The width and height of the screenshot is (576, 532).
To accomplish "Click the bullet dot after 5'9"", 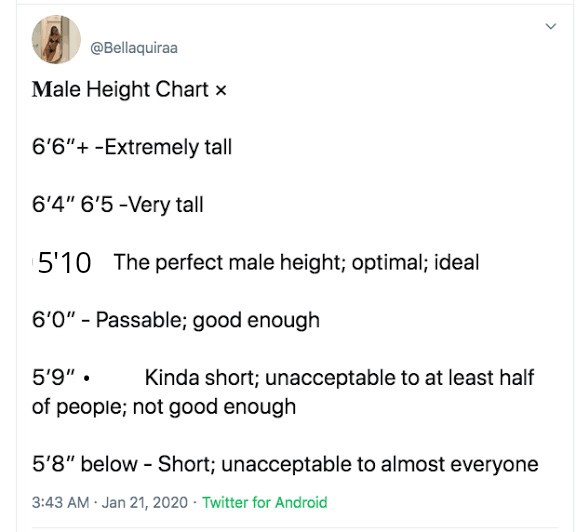I will point(86,378).
